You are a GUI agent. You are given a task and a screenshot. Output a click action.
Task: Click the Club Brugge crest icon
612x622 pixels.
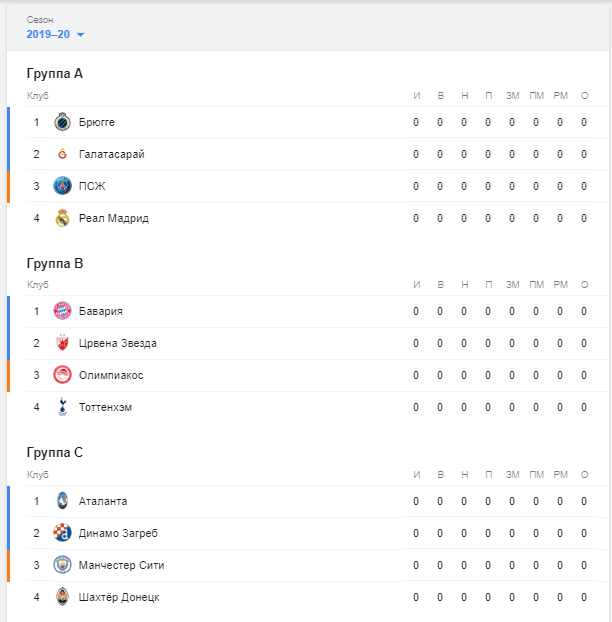62,122
